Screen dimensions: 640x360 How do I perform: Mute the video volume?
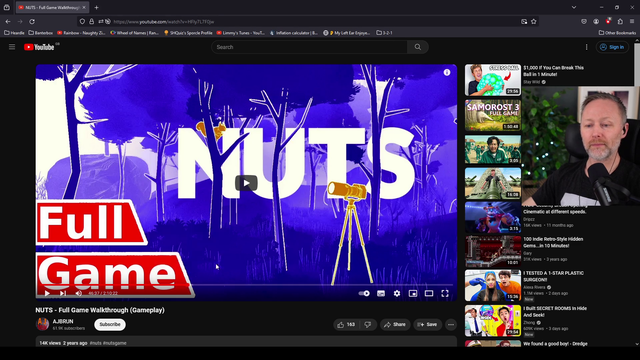(79, 293)
